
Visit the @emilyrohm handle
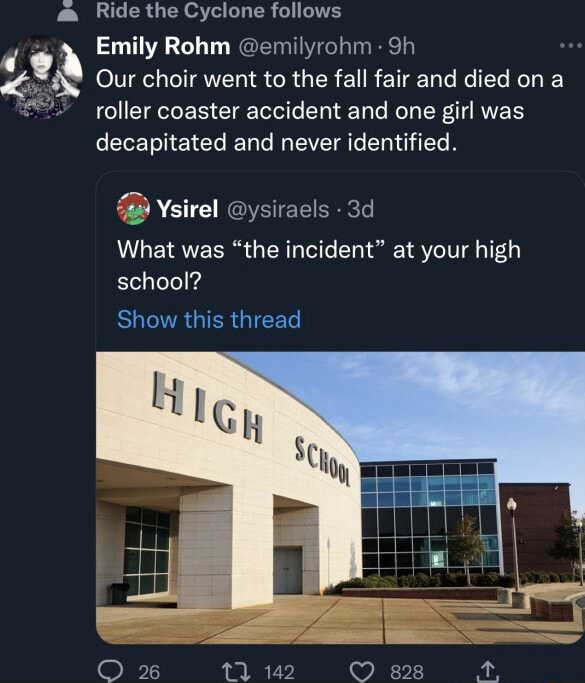click(x=305, y=47)
